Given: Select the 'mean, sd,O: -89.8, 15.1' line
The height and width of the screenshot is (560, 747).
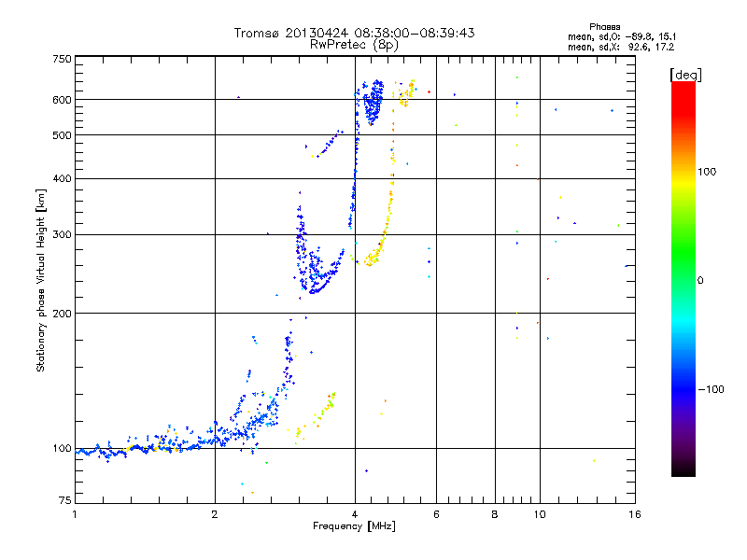Looking at the screenshot, I should (x=622, y=36).
